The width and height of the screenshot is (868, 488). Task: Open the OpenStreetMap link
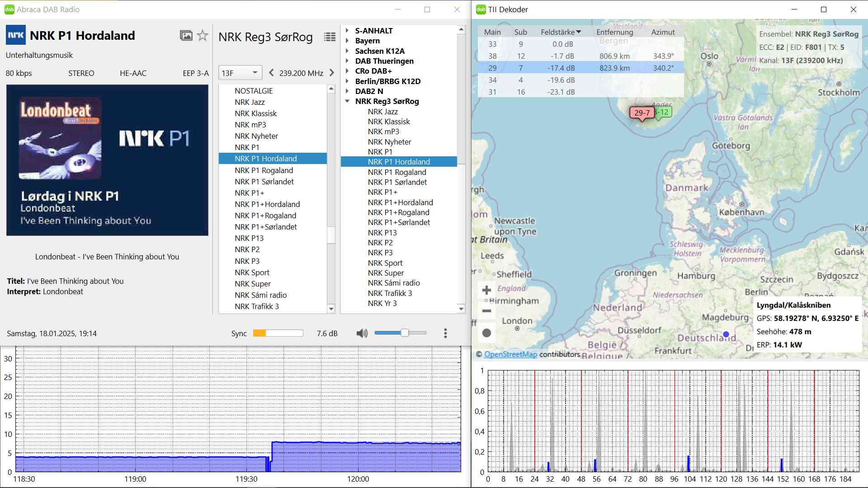point(510,354)
